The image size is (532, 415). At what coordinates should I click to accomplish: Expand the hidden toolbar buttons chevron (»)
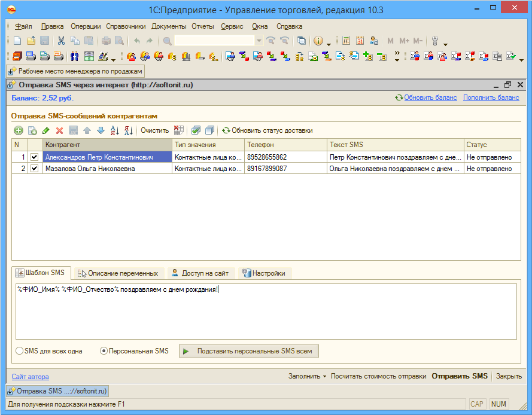coord(397,56)
